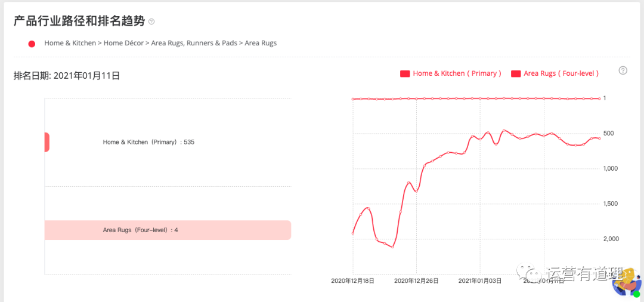Click the help icon right of the legend
This screenshot has height=302, width=644.
coord(623,70)
